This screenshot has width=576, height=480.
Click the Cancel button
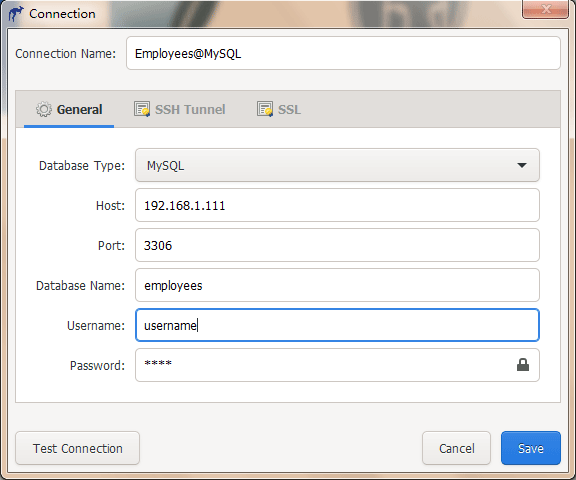click(456, 448)
